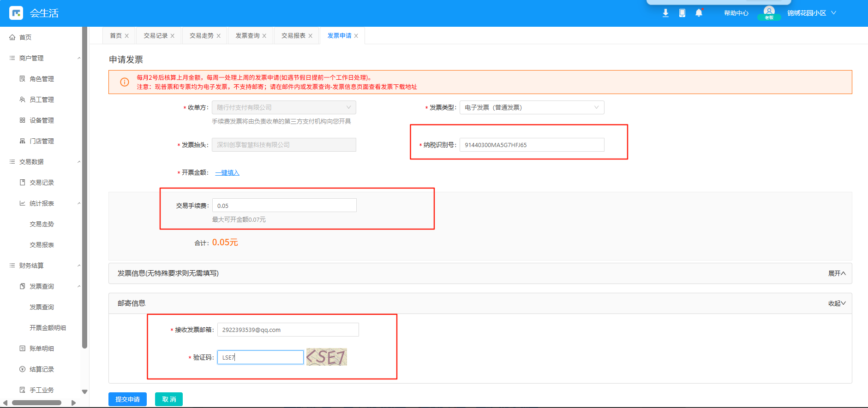
Task: Collapse the 统计报表 submenu
Action: click(x=79, y=203)
